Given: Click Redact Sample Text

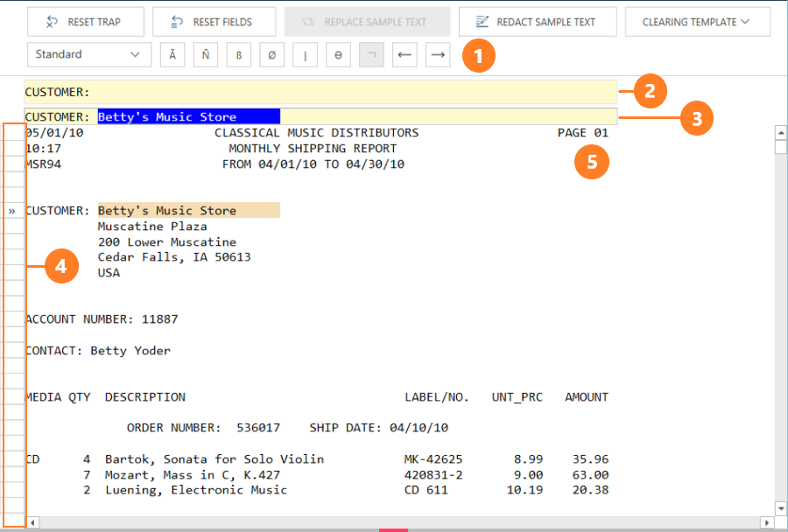Looking at the screenshot, I should pyautogui.click(x=537, y=22).
